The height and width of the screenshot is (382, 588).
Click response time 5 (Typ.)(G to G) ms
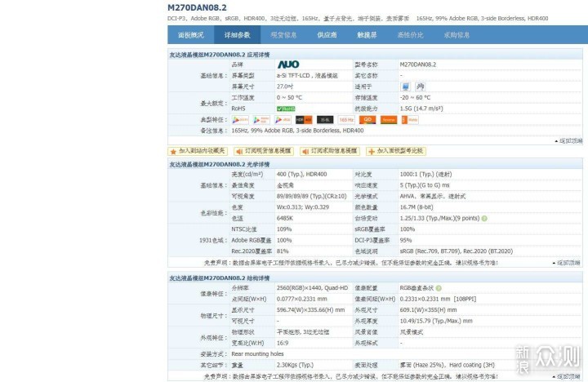click(x=425, y=185)
